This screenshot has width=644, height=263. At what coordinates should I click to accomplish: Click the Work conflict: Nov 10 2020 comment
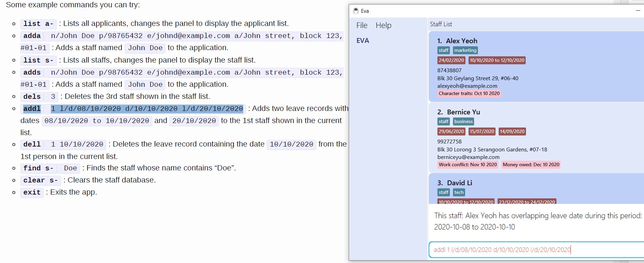[x=468, y=165]
